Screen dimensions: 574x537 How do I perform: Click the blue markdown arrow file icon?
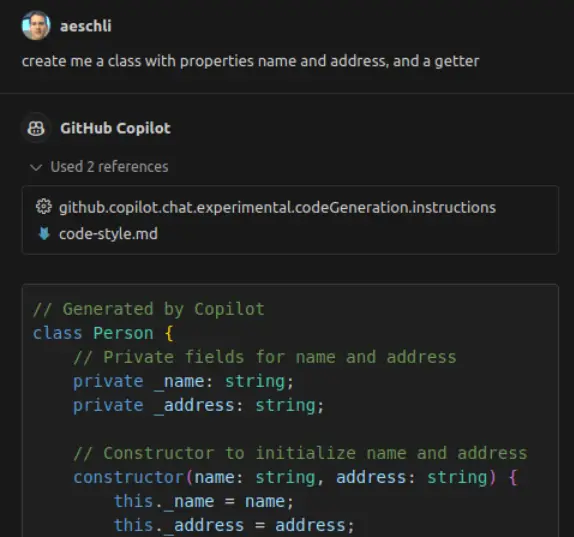44,233
